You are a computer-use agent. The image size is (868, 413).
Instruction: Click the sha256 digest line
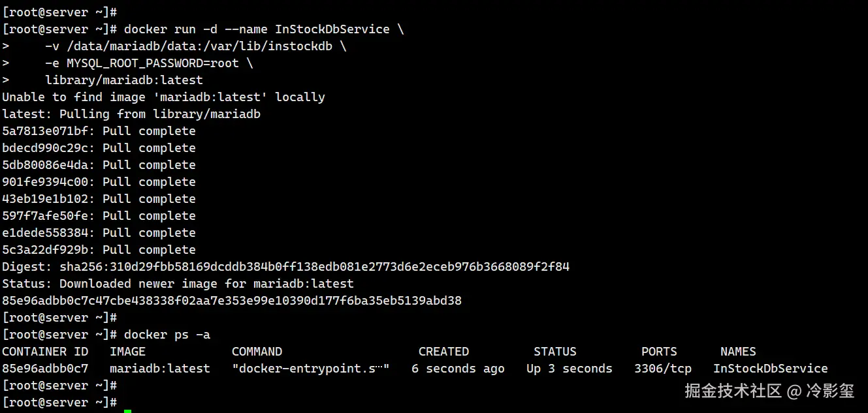click(x=285, y=267)
